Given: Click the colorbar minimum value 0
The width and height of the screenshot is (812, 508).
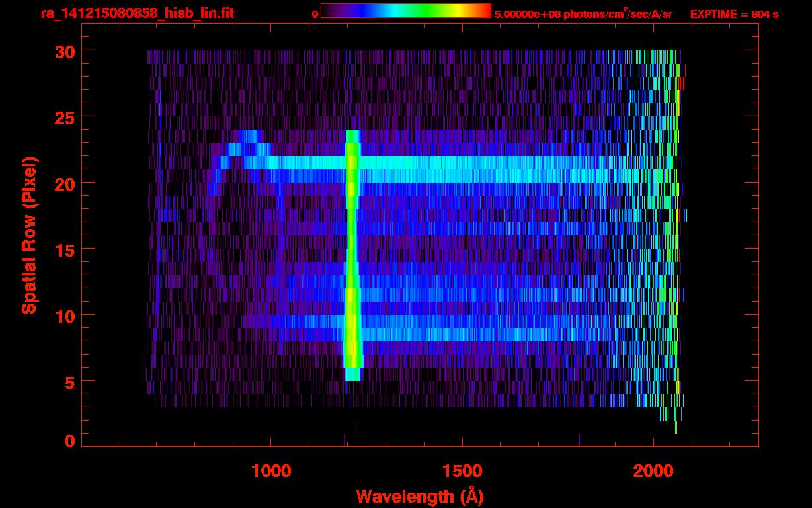Looking at the screenshot, I should coord(315,13).
